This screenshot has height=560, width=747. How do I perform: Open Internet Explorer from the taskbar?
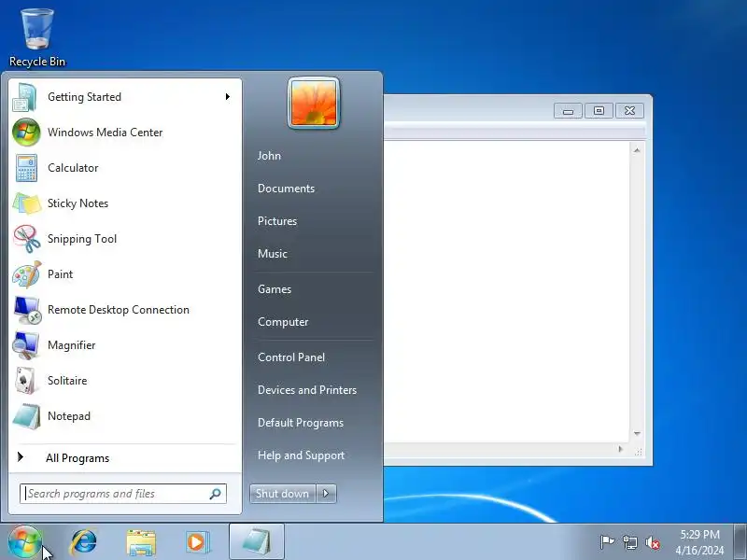pos(83,542)
